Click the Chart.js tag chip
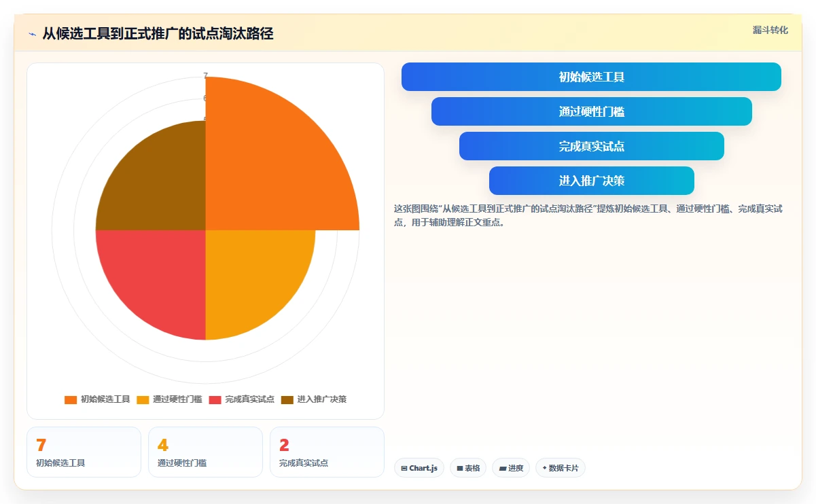This screenshot has width=816, height=504. coord(419,468)
